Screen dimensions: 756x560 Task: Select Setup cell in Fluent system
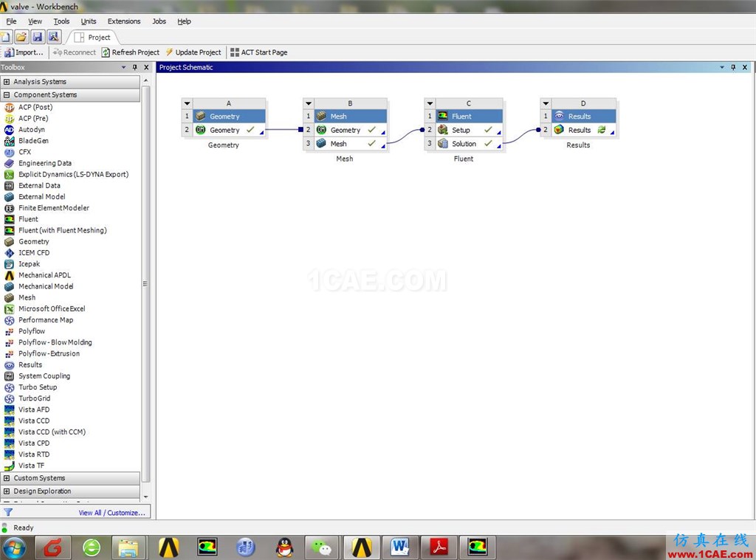point(470,130)
